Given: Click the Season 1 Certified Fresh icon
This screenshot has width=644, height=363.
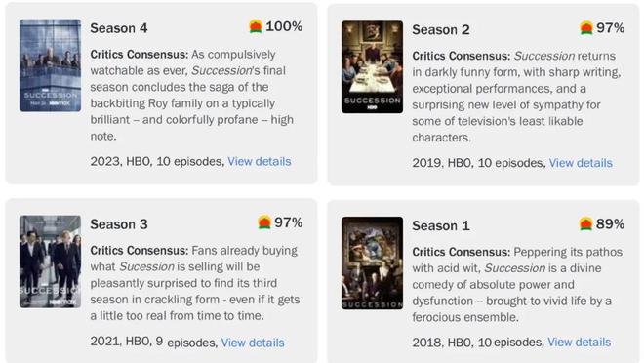Looking at the screenshot, I should pos(585,224).
